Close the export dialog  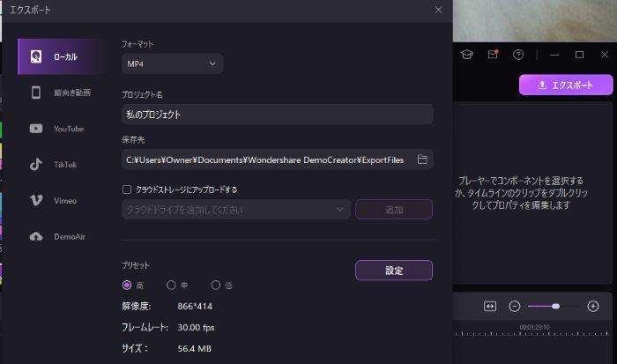[438, 10]
